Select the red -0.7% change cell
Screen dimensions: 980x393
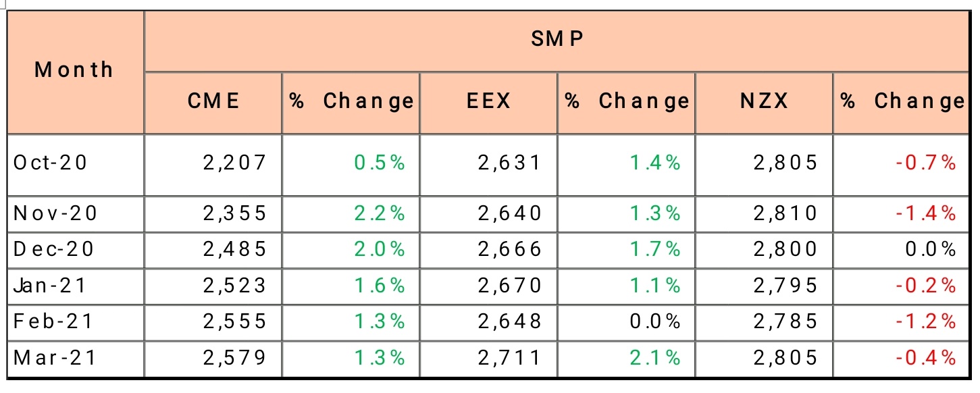coord(926,163)
